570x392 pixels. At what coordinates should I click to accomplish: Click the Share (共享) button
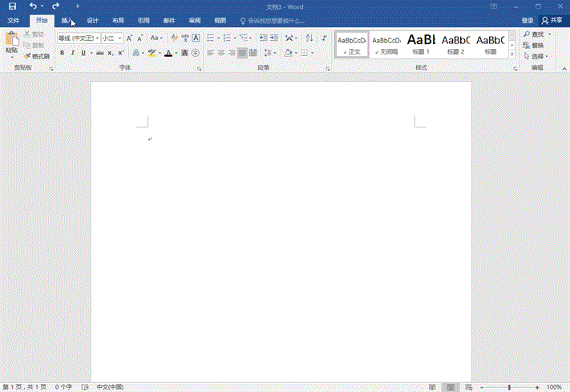coord(552,20)
